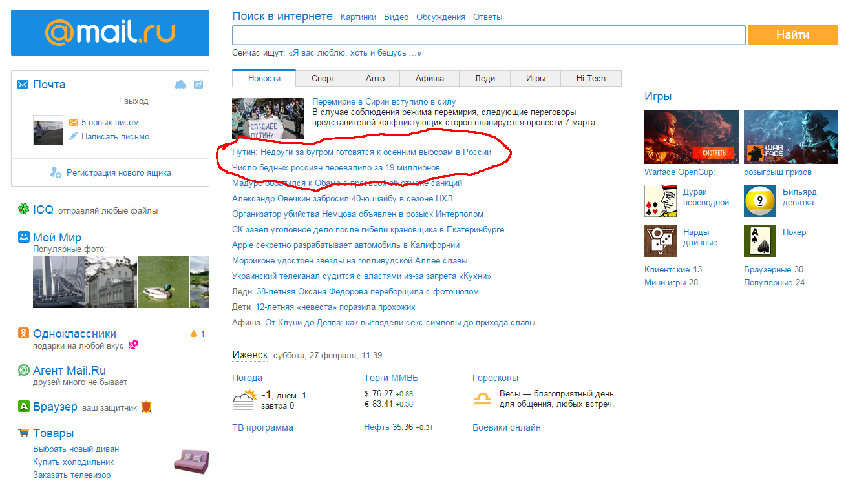Click the internet search input field
Screen dimensions: 868x503
[x=489, y=35]
